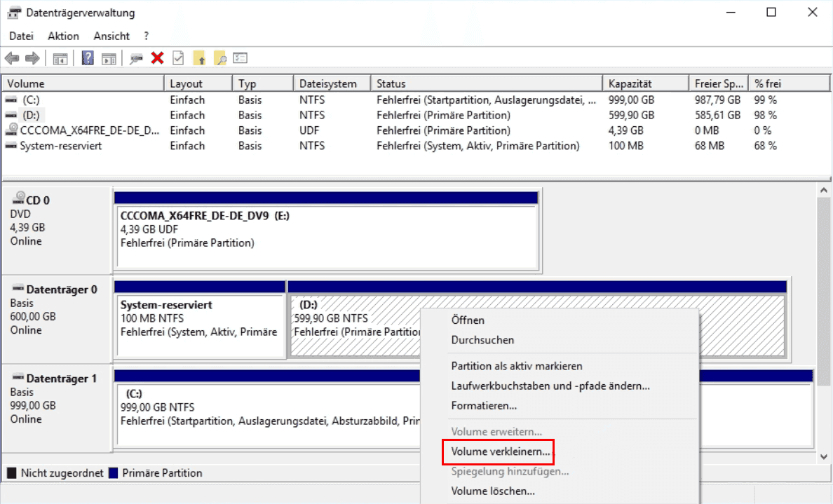Click the checklist settings toolbar icon
This screenshot has height=504, width=833.
[x=240, y=58]
